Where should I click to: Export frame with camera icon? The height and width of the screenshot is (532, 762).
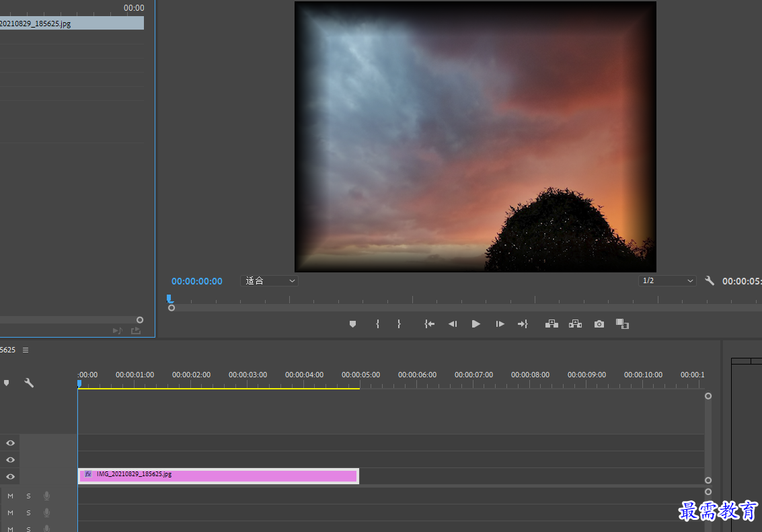coord(599,324)
